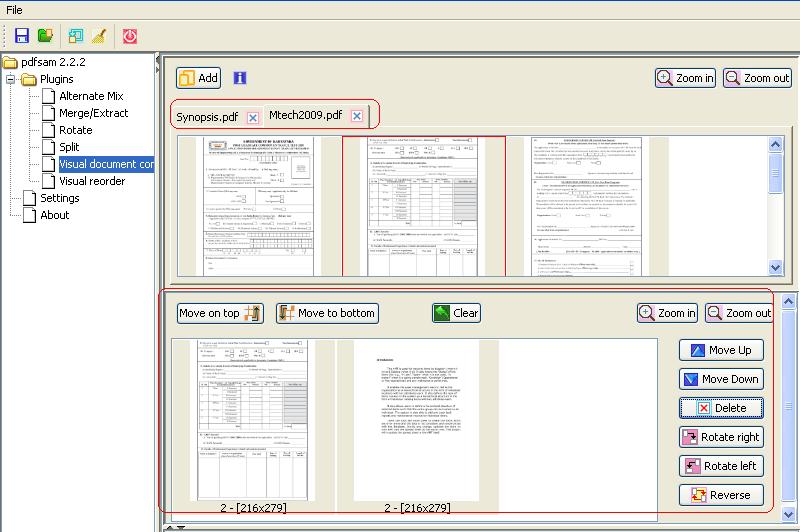Zoom out in the lower composition panel
This screenshot has height=532, width=800.
pos(738,313)
